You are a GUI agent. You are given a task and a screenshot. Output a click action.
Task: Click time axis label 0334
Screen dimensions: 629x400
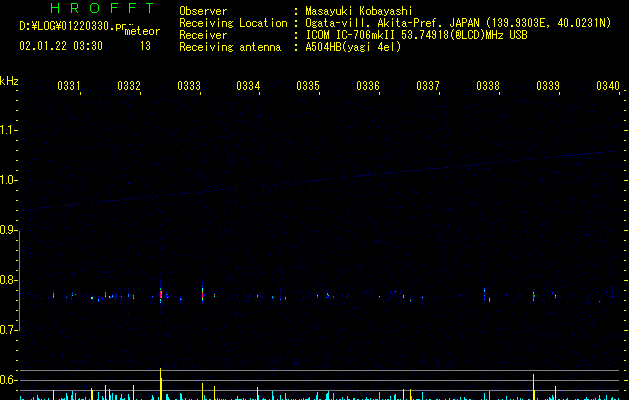pos(248,86)
